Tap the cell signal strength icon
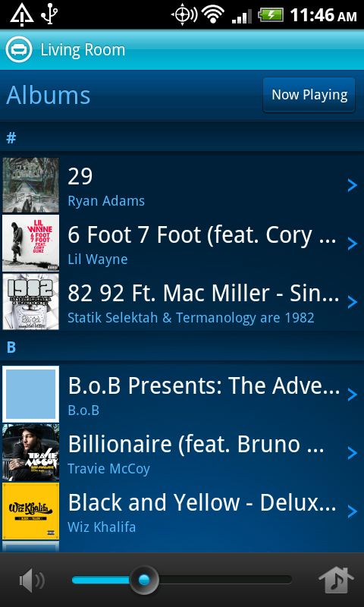The width and height of the screenshot is (364, 607). click(x=241, y=16)
